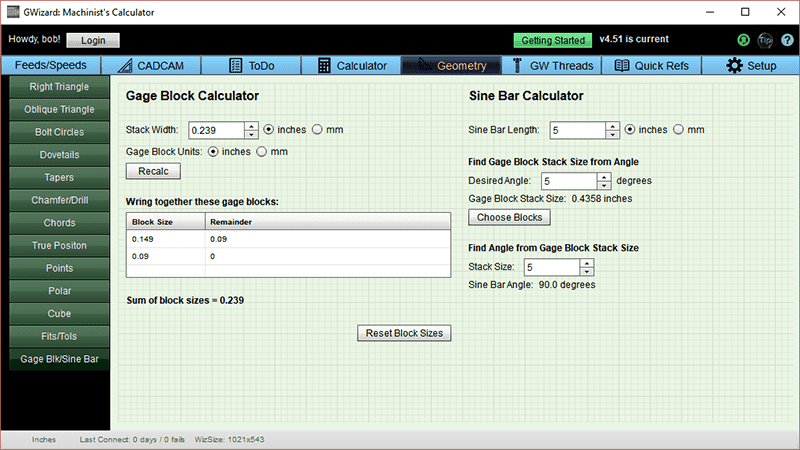Screen dimensions: 800x450
Task: Open the Quick Refs tab
Action: [x=652, y=66]
